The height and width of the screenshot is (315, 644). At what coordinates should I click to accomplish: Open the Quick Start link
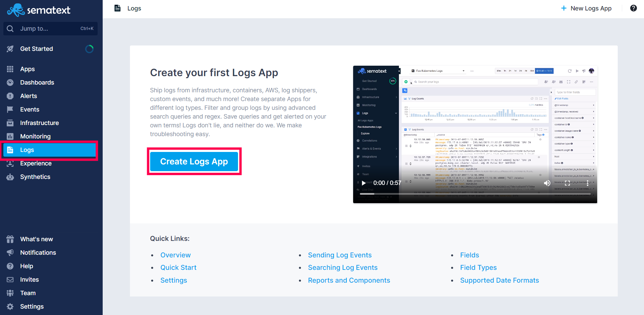[x=178, y=267]
